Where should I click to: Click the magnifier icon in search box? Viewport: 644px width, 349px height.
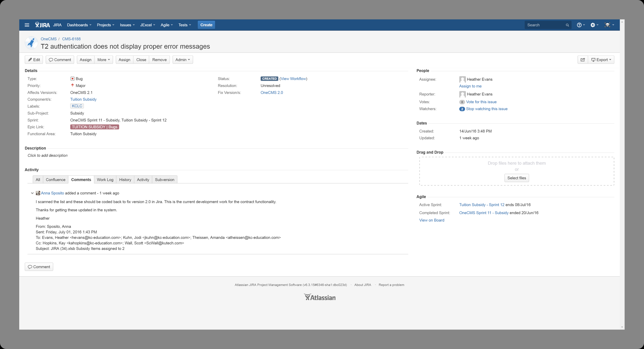567,25
